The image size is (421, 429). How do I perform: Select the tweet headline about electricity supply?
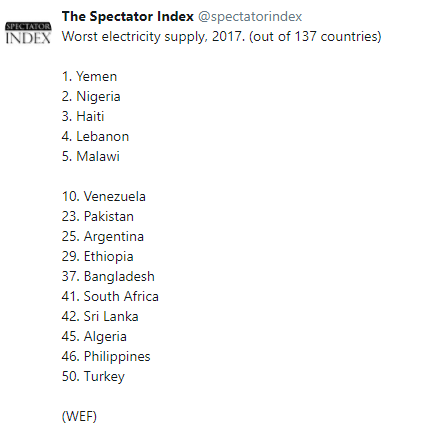[222, 37]
